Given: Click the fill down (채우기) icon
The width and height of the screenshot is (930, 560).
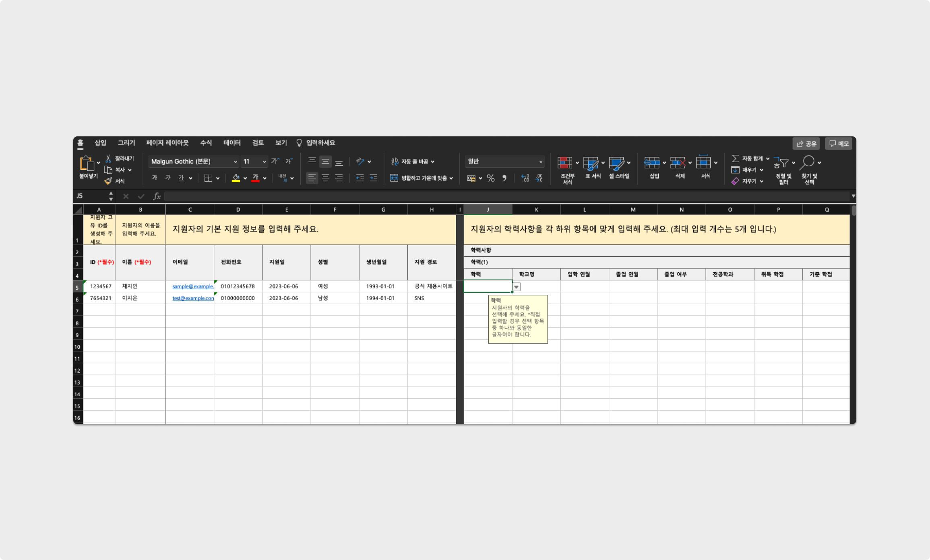Looking at the screenshot, I should click(735, 170).
